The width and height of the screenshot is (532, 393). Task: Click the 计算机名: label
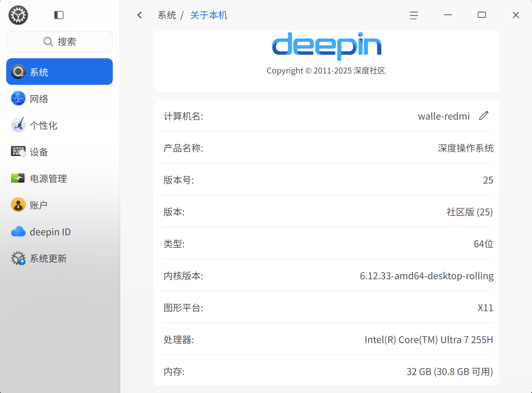[183, 116]
